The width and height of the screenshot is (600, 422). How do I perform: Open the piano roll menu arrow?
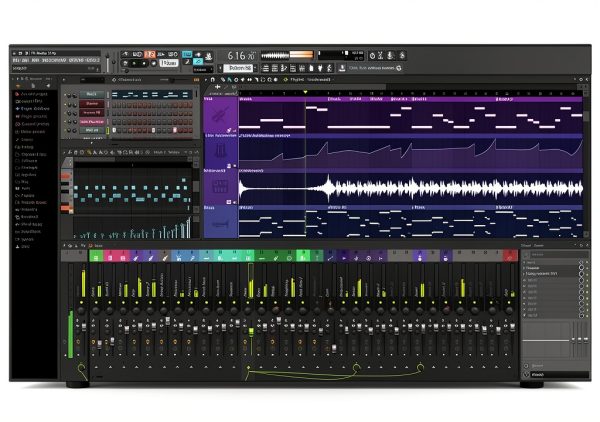[64, 152]
